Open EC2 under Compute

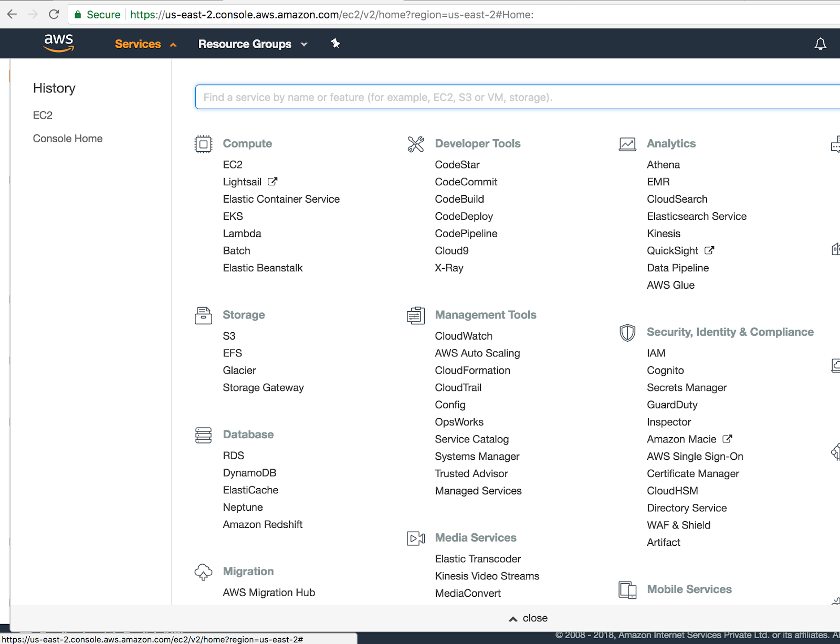[x=233, y=165]
